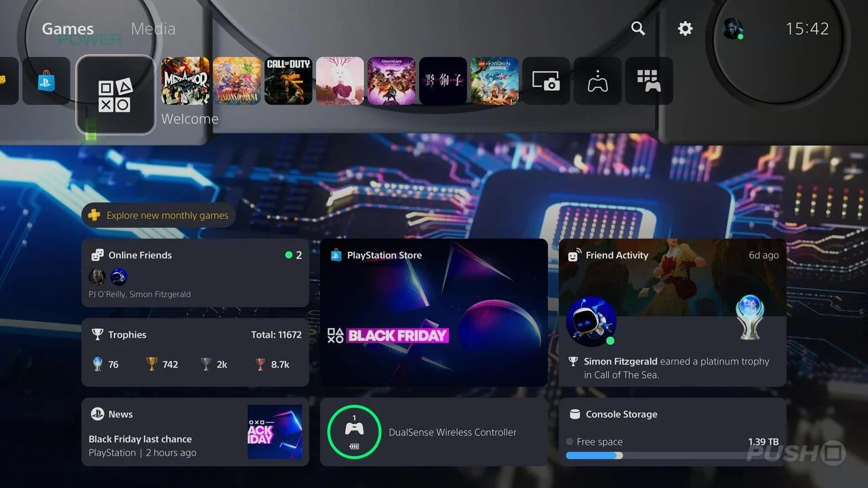Viewport: 868px width, 488px height.
Task: Click the PS Plus icon on the banner
Action: 94,215
